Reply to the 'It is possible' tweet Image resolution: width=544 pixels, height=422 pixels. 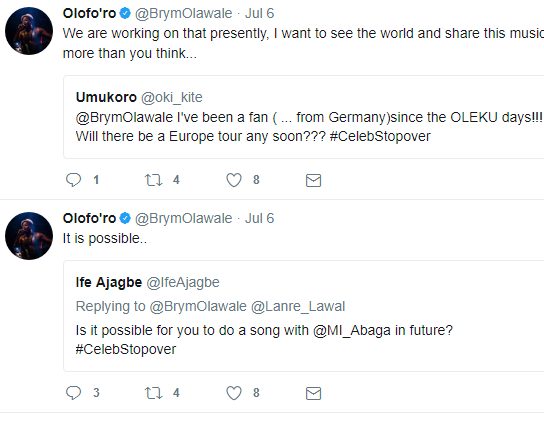(74, 393)
